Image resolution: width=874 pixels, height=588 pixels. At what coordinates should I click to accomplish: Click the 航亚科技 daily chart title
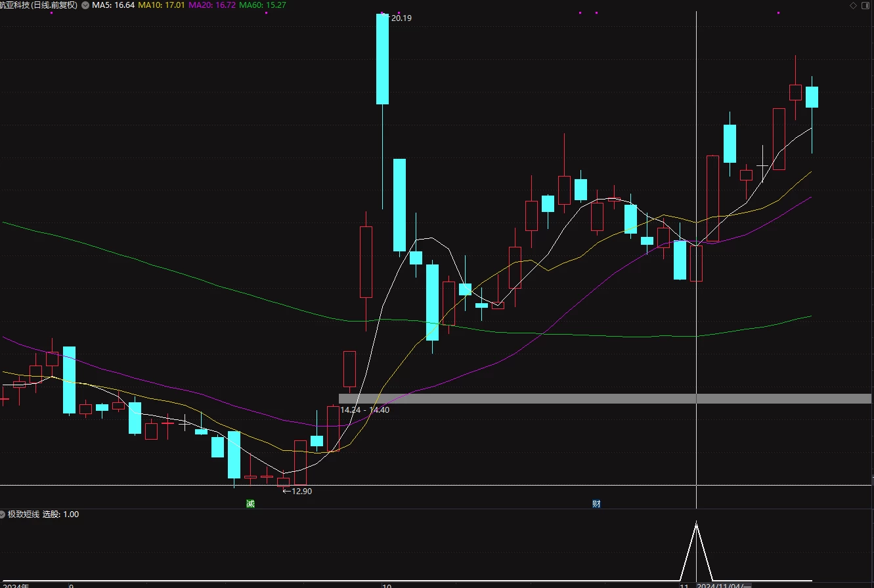(x=39, y=5)
